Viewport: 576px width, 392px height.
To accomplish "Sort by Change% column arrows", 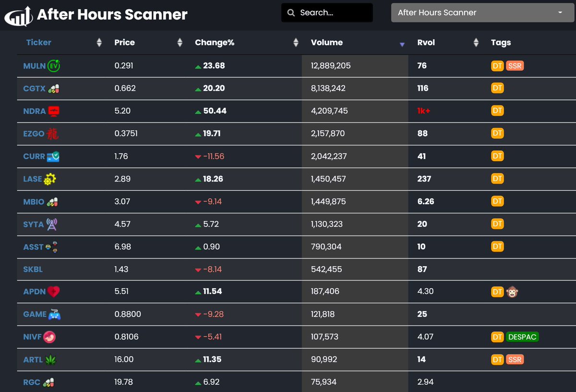I will point(296,43).
